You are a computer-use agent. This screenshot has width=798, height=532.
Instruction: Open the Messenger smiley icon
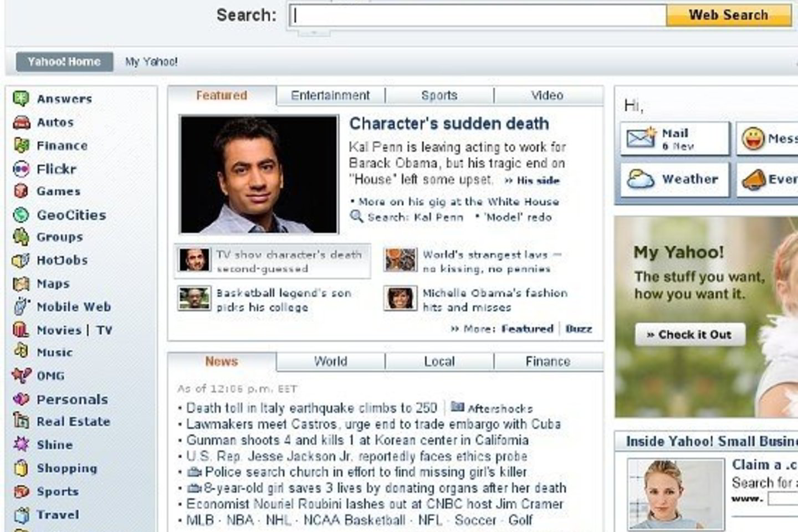[753, 139]
